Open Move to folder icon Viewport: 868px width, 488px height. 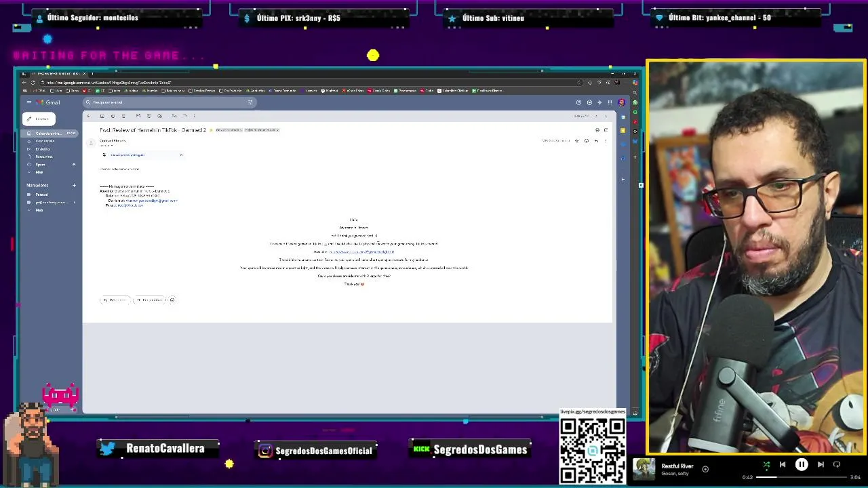coord(174,116)
